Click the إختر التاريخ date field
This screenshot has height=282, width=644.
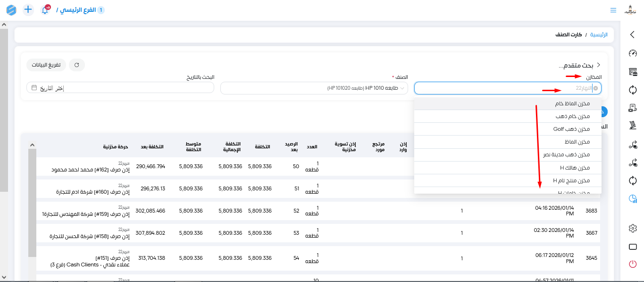(120, 88)
